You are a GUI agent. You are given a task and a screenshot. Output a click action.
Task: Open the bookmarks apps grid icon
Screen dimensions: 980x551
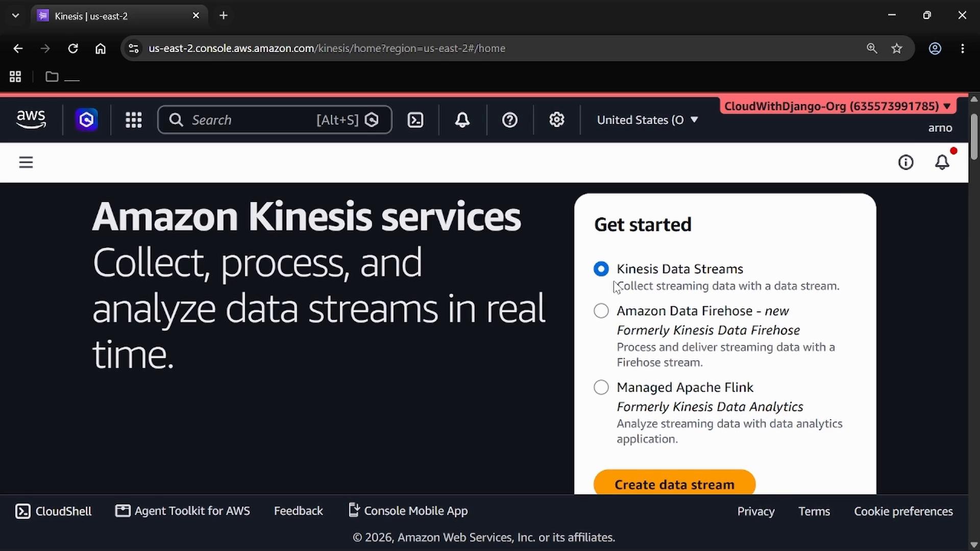[15, 77]
